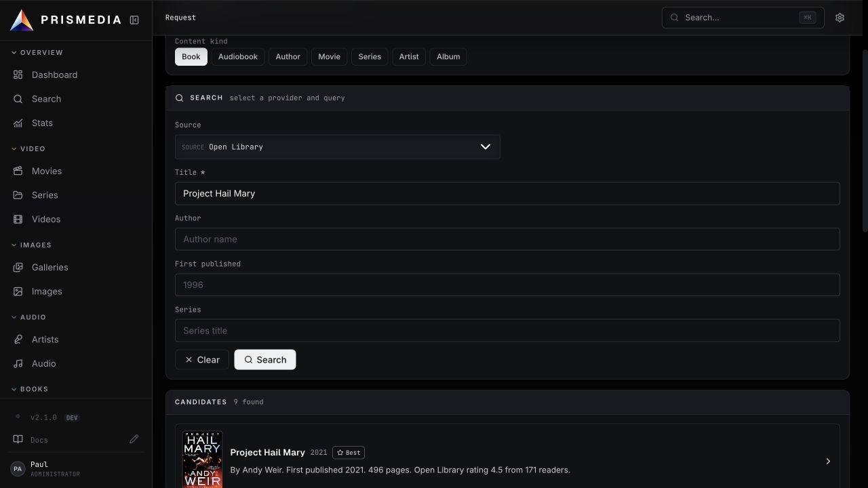Image resolution: width=868 pixels, height=488 pixels.
Task: Click the Prismedia logo icon
Action: 22,20
